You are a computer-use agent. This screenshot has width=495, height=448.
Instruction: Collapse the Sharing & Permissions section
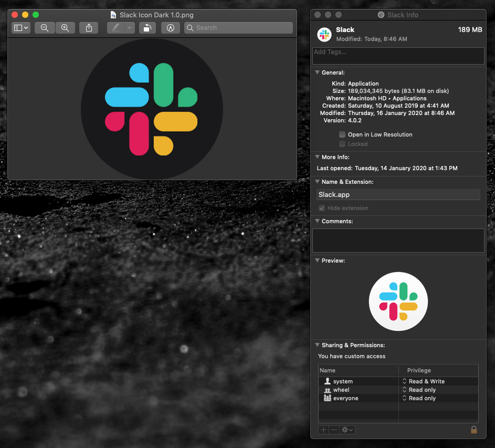317,345
